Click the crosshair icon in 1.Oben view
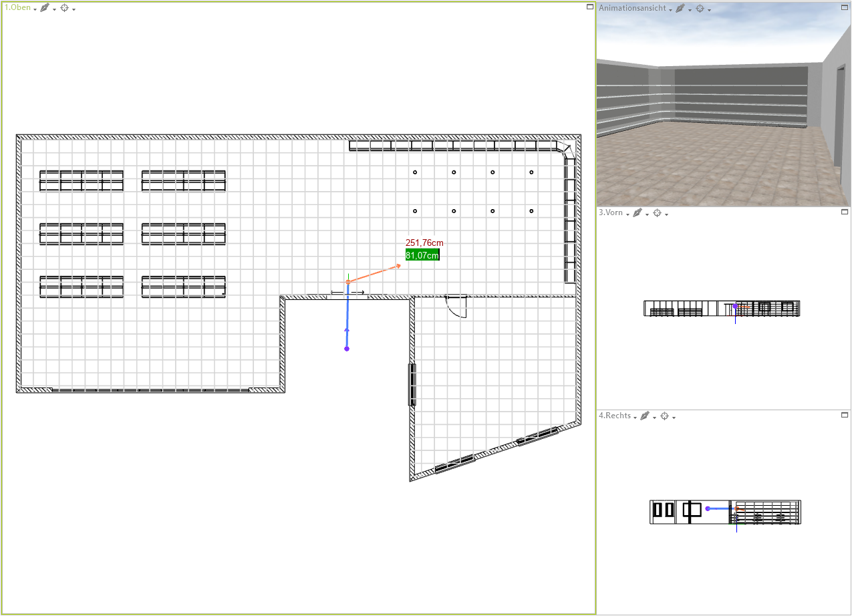The width and height of the screenshot is (852, 616). (x=64, y=8)
